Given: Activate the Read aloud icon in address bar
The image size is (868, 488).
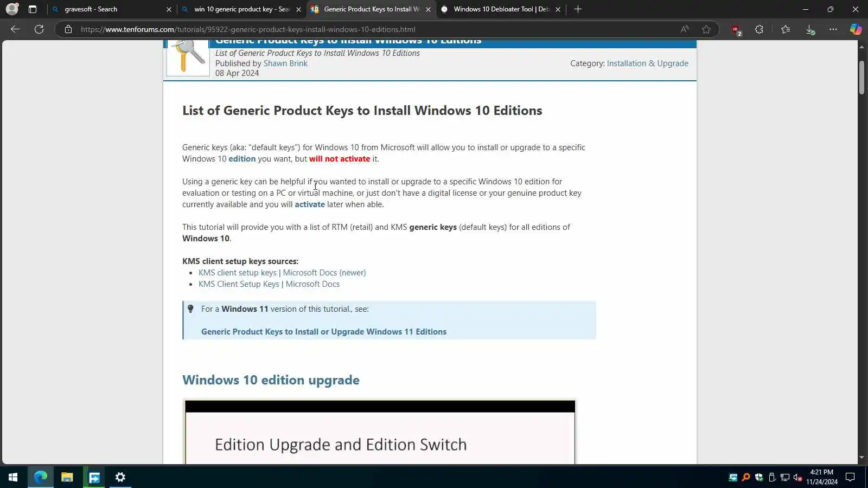Looking at the screenshot, I should (x=685, y=29).
